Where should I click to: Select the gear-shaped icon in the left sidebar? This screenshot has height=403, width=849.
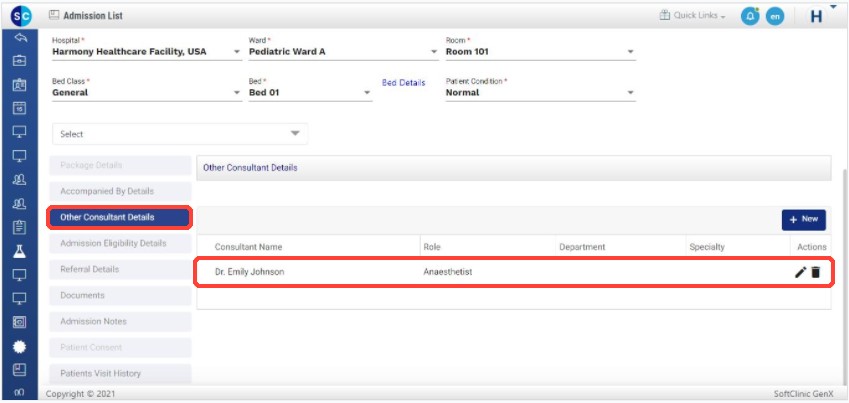pyautogui.click(x=19, y=347)
